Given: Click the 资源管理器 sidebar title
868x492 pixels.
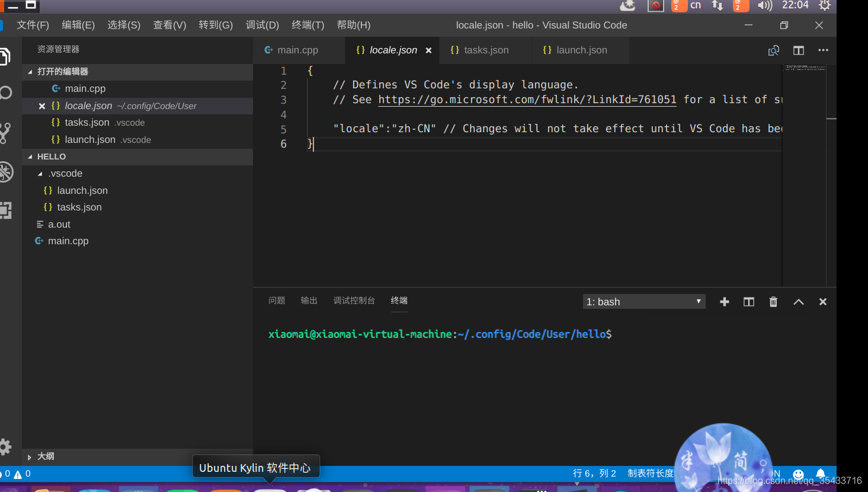Looking at the screenshot, I should [x=58, y=49].
